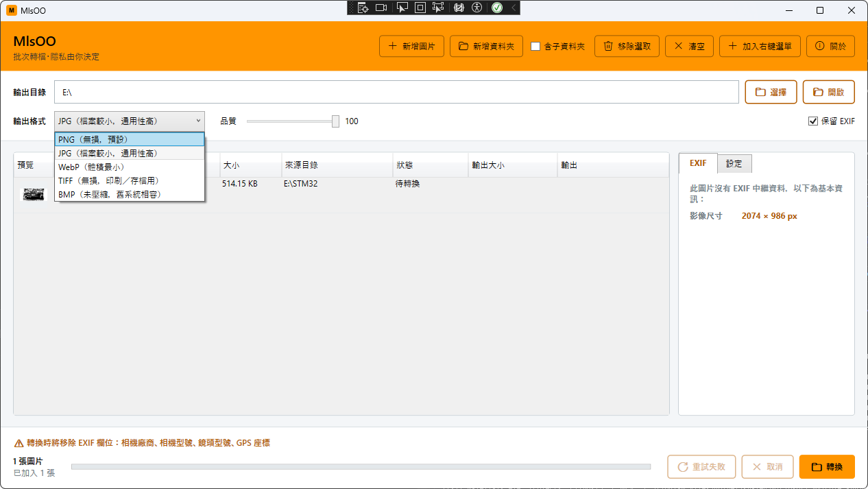868x489 pixels.
Task: Sort by the 來源目錄 column header
Action: (337, 165)
